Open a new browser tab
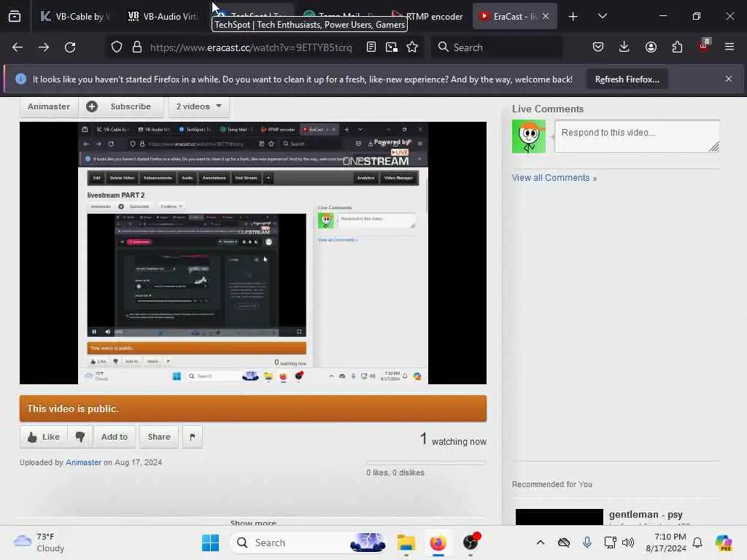 573,17
